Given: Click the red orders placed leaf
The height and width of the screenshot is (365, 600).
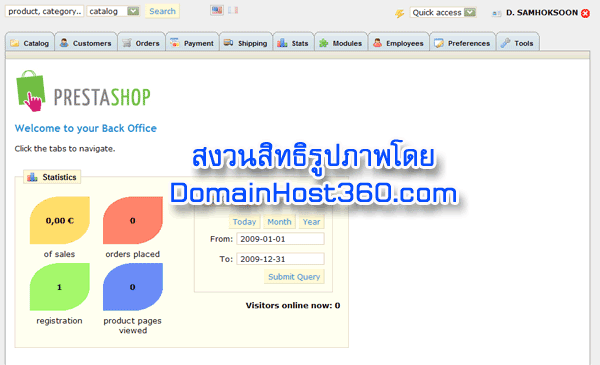Looking at the screenshot, I should (133, 220).
